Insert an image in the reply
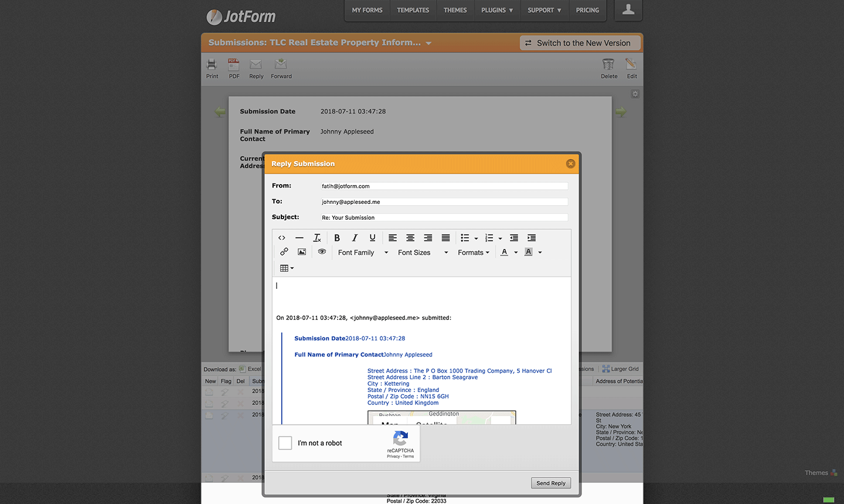844x504 pixels. coord(302,252)
